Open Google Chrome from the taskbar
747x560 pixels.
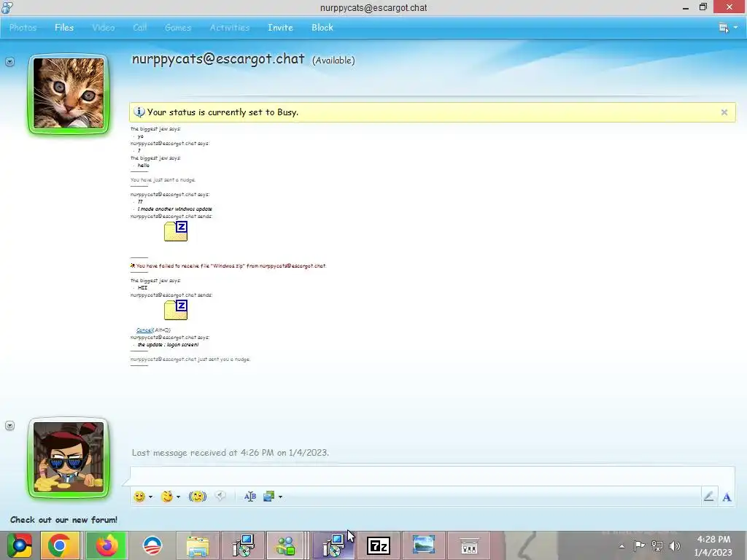[60, 545]
